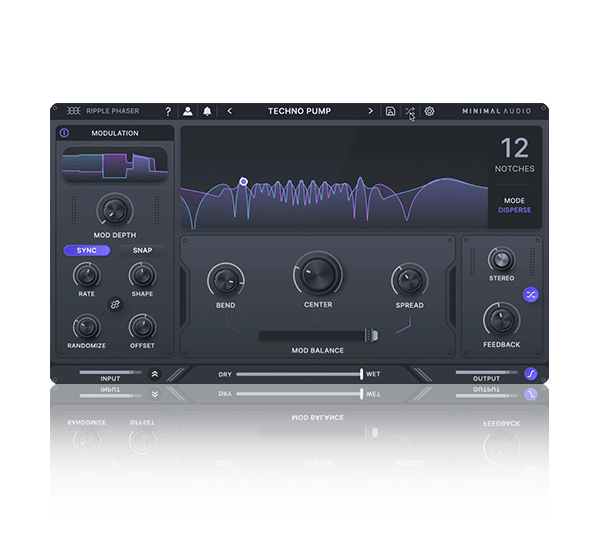Click the FEEDBACK knob
The image size is (600, 543).
(x=501, y=320)
